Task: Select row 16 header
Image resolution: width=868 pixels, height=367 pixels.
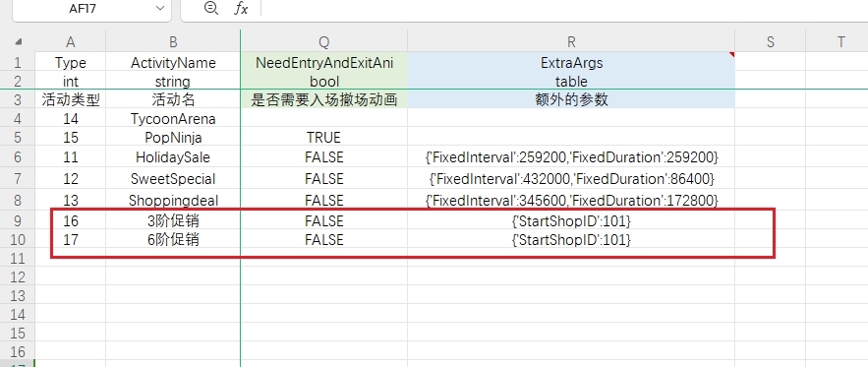Action: pos(18,351)
